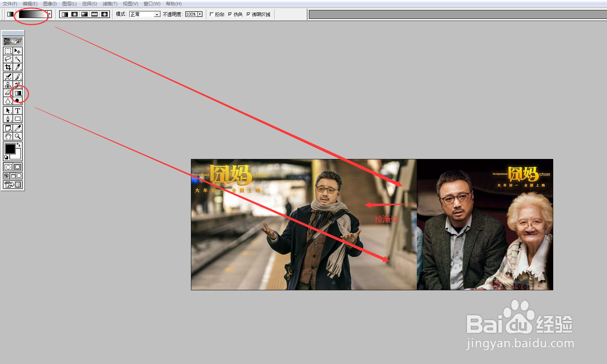The image size is (607, 364).
Task: Select the Magic Wand tool
Action: tap(18, 59)
